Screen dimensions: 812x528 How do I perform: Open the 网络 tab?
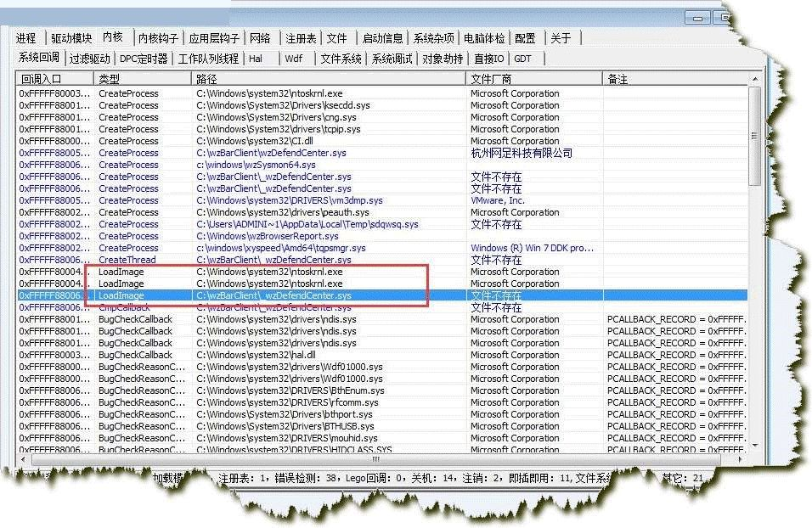[x=260, y=38]
